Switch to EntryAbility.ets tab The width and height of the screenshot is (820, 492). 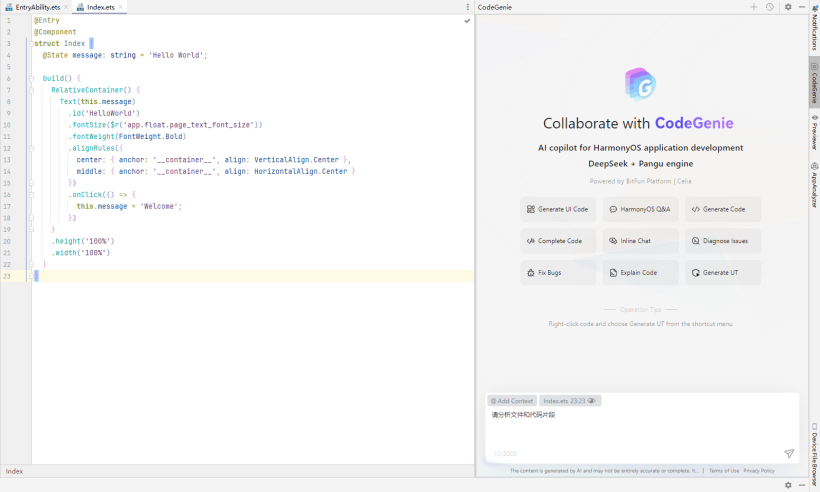pos(37,7)
